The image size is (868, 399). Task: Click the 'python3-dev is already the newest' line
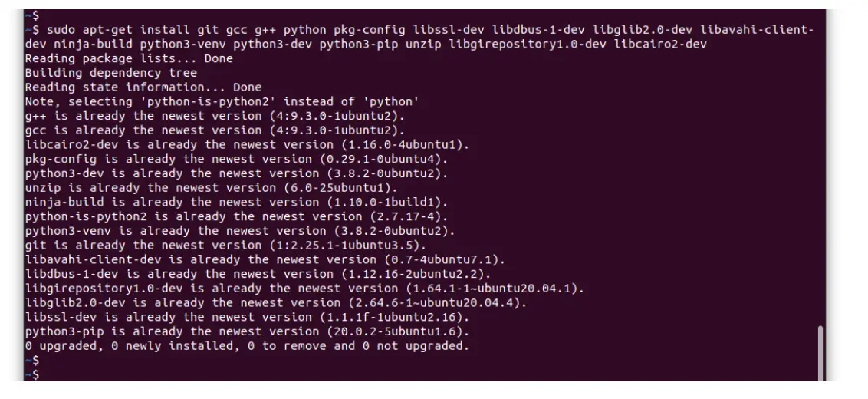click(x=236, y=173)
